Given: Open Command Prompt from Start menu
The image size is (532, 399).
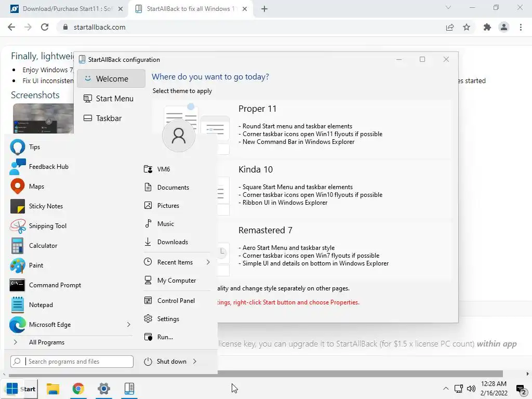Looking at the screenshot, I should [x=70, y=285].
